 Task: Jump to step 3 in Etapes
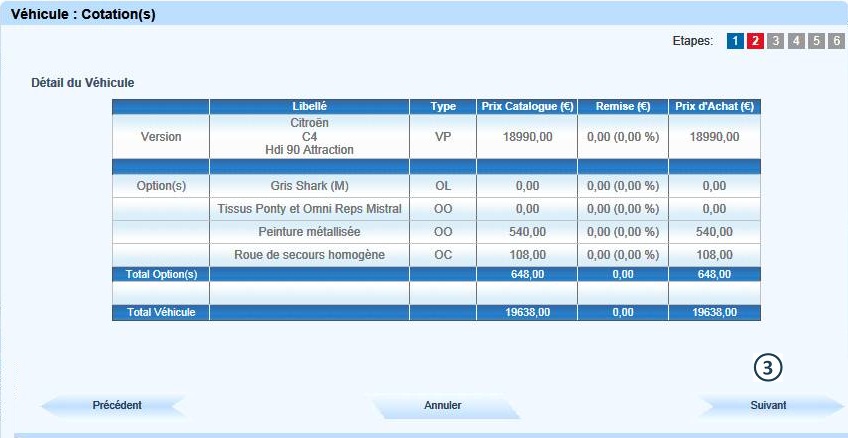(776, 41)
